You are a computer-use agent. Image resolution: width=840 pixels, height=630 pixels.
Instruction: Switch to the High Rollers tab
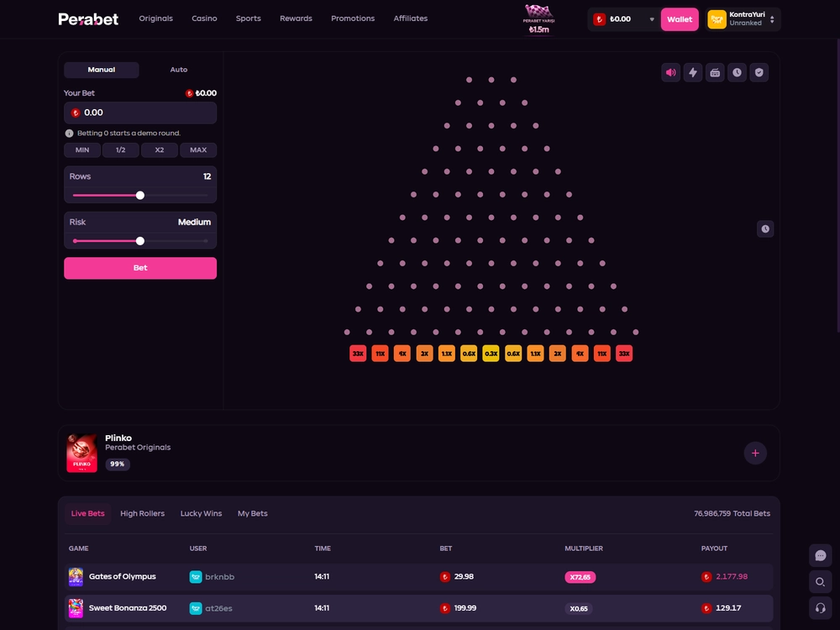tap(143, 514)
